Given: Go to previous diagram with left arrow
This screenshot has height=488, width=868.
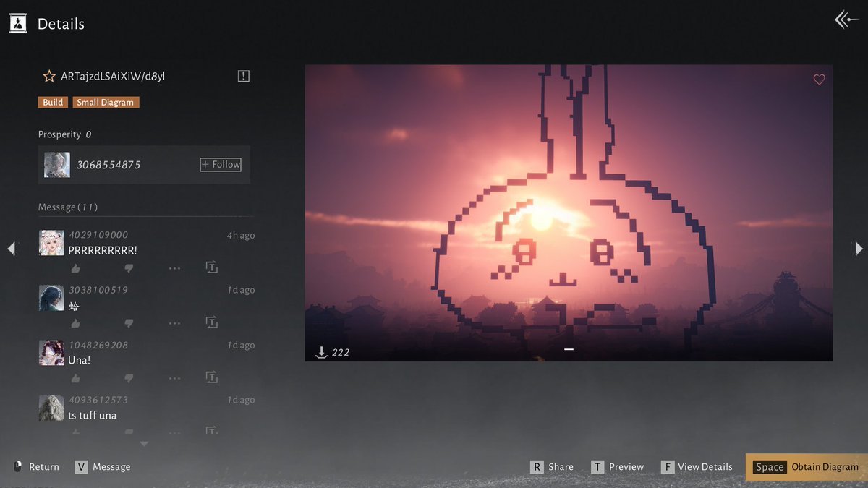Looking at the screenshot, I should coord(11,249).
